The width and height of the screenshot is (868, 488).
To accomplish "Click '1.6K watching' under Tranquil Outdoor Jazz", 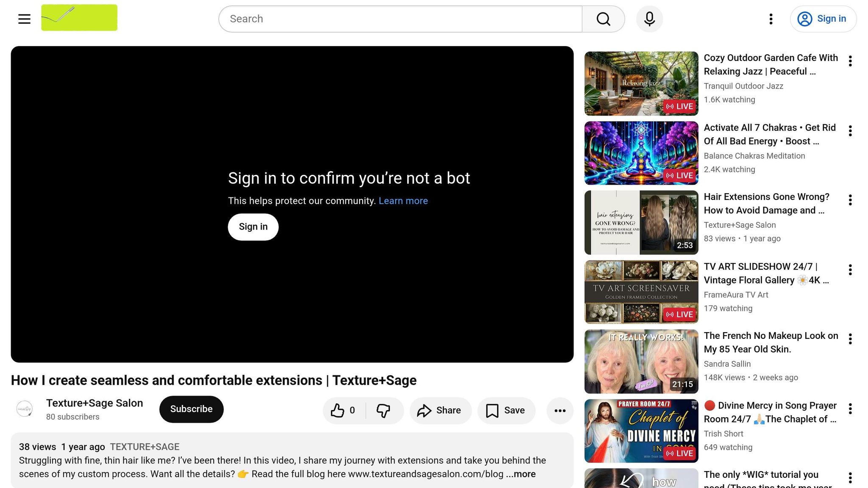I will click(729, 100).
